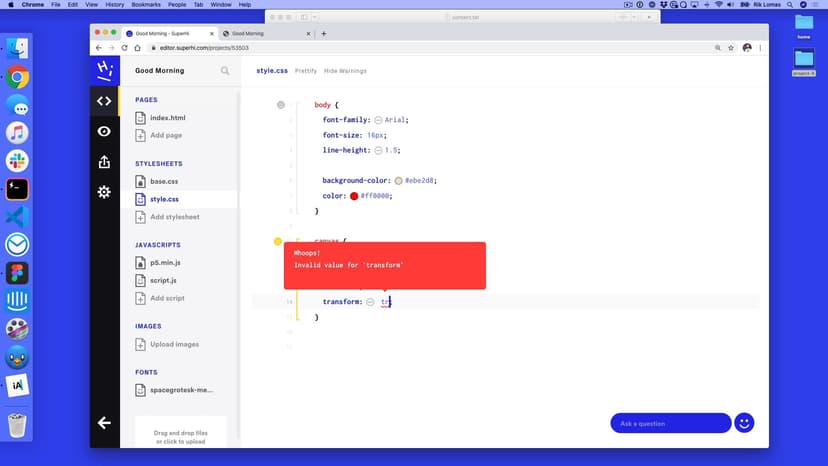Click the background-color swatch #ebe2d8
The image size is (828, 466).
pyautogui.click(x=399, y=181)
